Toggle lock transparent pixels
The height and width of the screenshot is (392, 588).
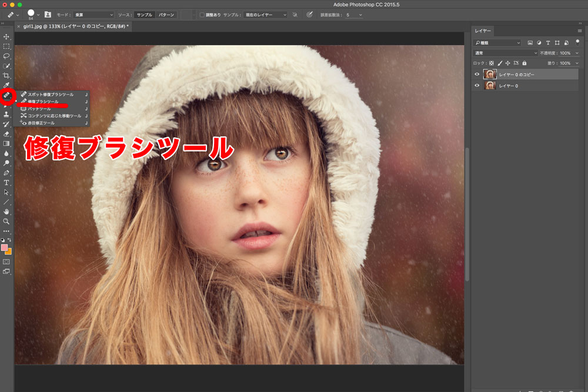[492, 63]
